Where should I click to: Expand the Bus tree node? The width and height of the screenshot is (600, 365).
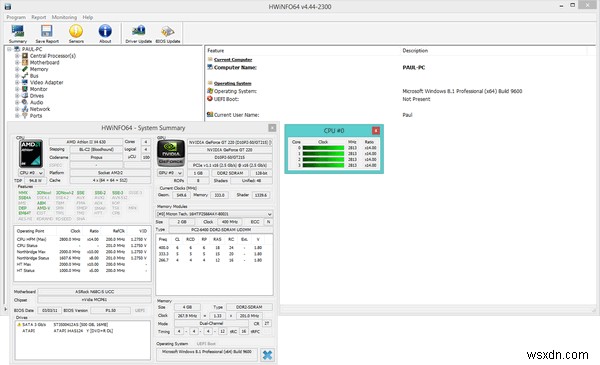click(17, 76)
